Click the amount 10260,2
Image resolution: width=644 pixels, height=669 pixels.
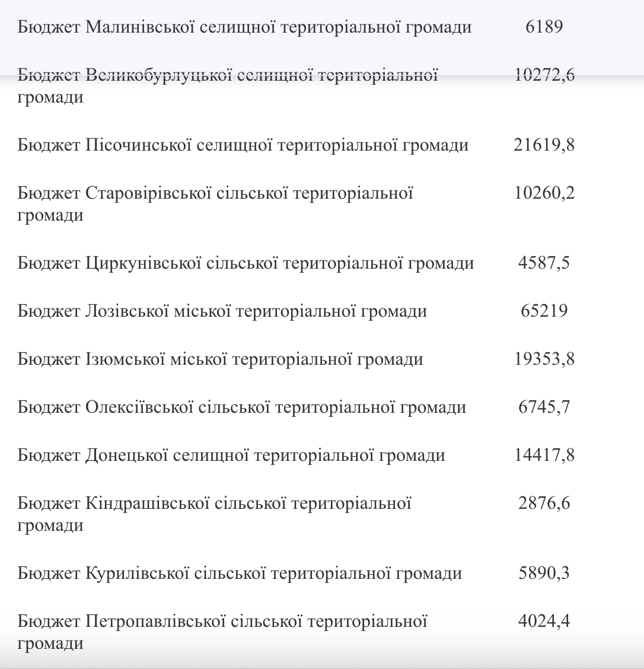[544, 193]
